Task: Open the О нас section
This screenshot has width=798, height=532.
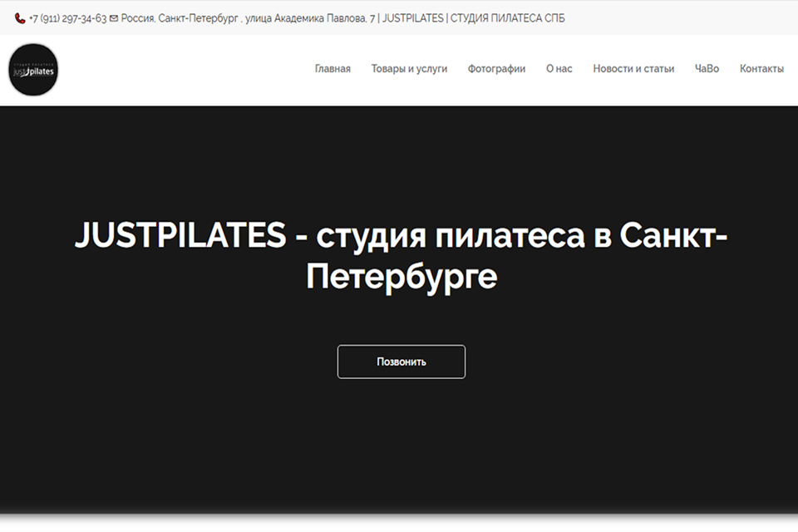Action: pos(559,69)
